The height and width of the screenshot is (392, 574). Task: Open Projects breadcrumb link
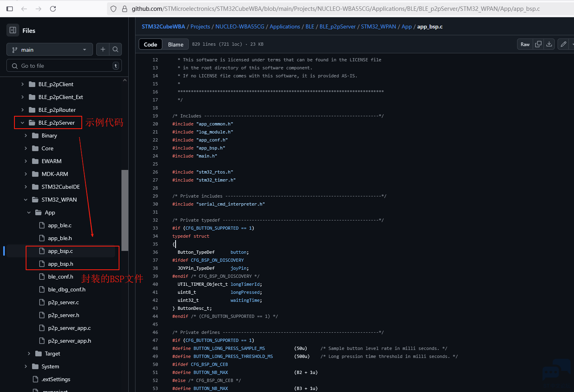point(200,26)
